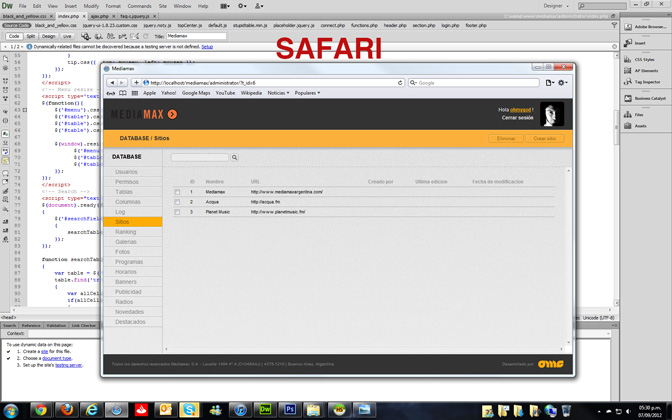Screen dimensions: 672x420
Task: Click the search magnifier button beside the table search field
Action: tap(234, 157)
